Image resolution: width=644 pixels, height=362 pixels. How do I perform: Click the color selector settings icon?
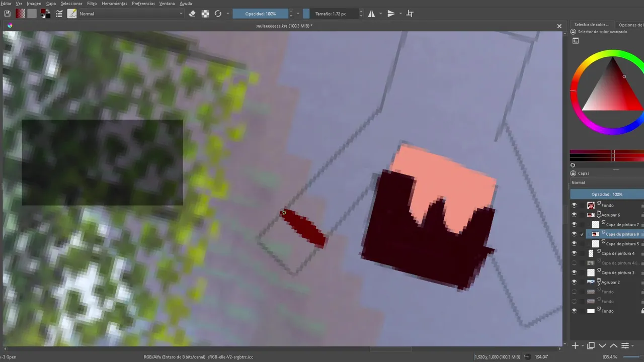576,41
